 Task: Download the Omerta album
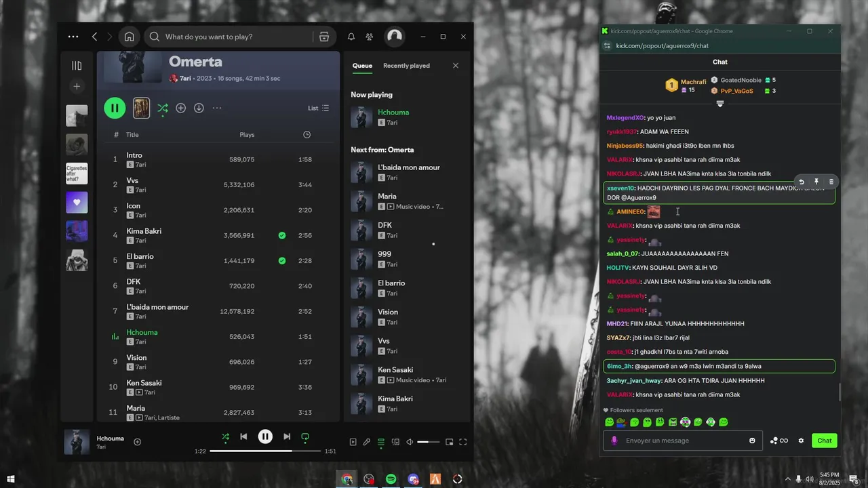[199, 108]
